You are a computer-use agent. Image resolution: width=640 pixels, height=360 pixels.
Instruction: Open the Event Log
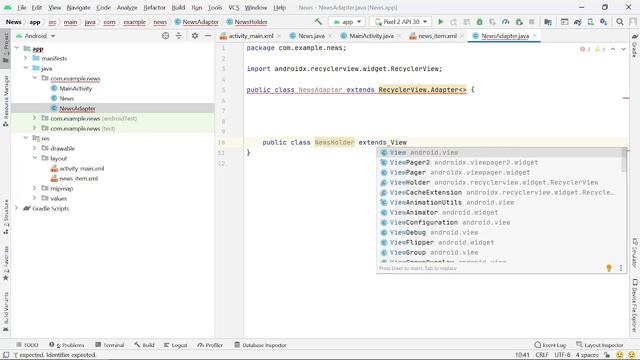[550, 345]
